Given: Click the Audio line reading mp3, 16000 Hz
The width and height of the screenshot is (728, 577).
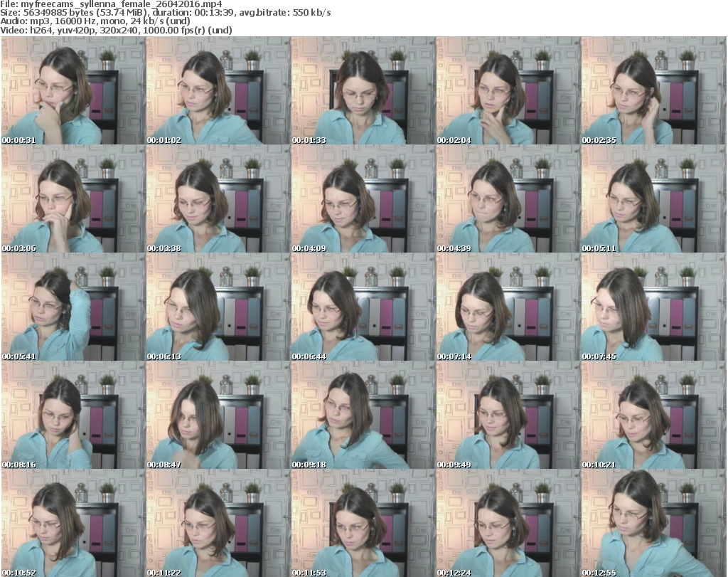Looking at the screenshot, I should point(95,21).
